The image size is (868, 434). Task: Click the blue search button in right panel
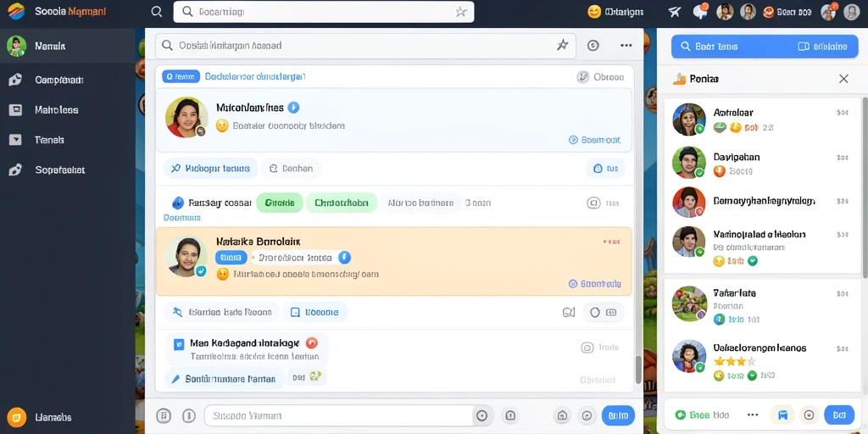click(765, 47)
